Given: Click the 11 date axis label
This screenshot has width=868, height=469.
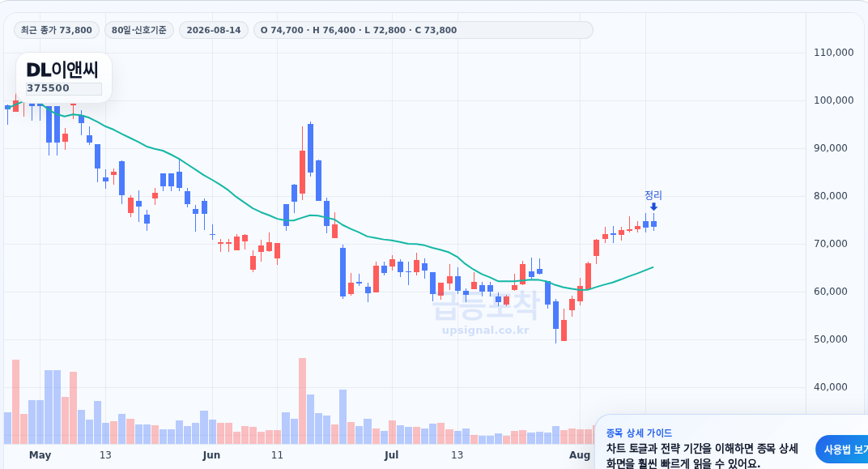Looking at the screenshot, I should tap(277, 455).
